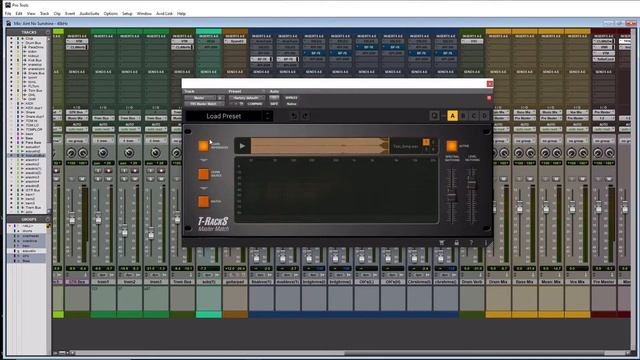Click orange Load Reference button
The height and width of the screenshot is (360, 640).
(x=203, y=146)
